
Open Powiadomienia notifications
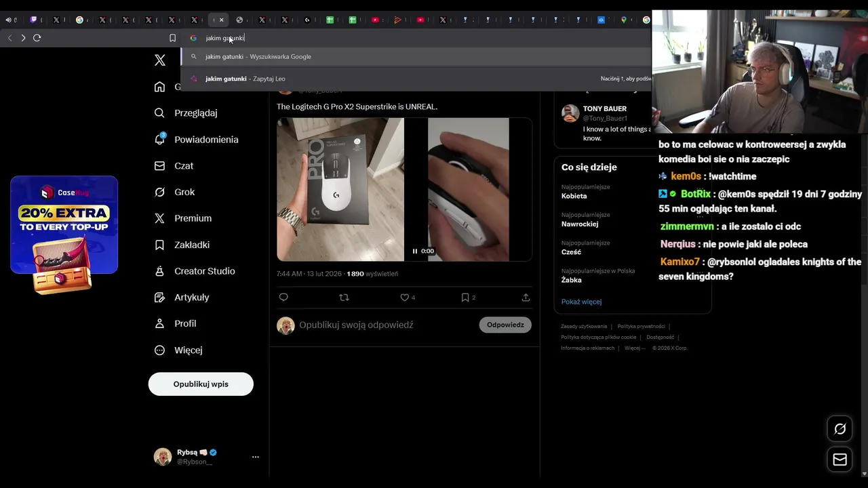(197, 140)
